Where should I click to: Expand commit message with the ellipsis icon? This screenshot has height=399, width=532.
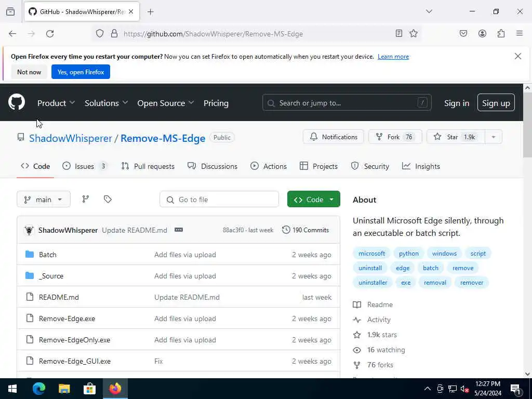coord(179,230)
